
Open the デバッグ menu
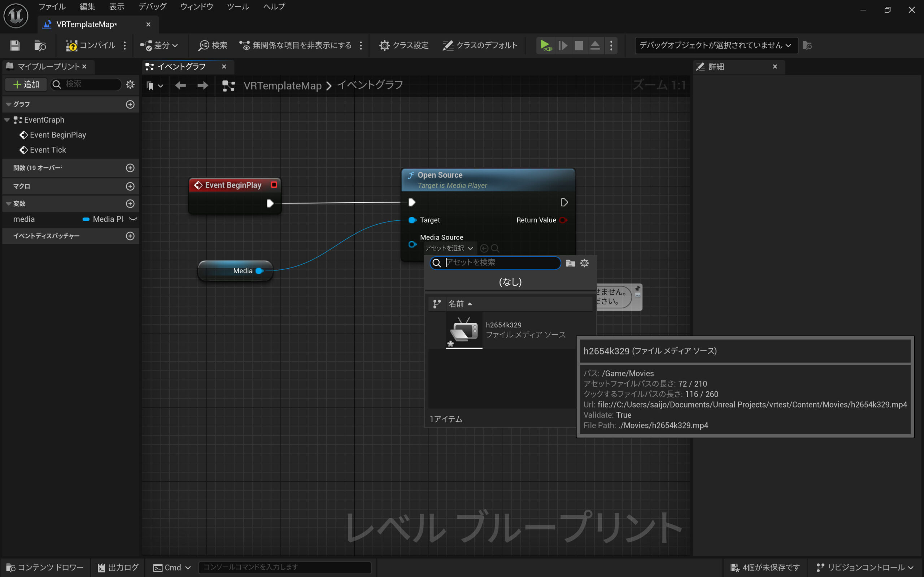pos(152,6)
